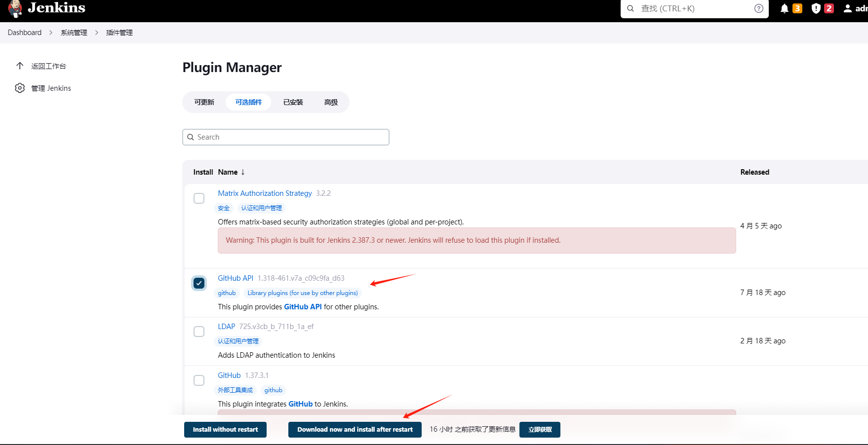
Task: Click the 外部工具集成 tag
Action: pos(235,390)
